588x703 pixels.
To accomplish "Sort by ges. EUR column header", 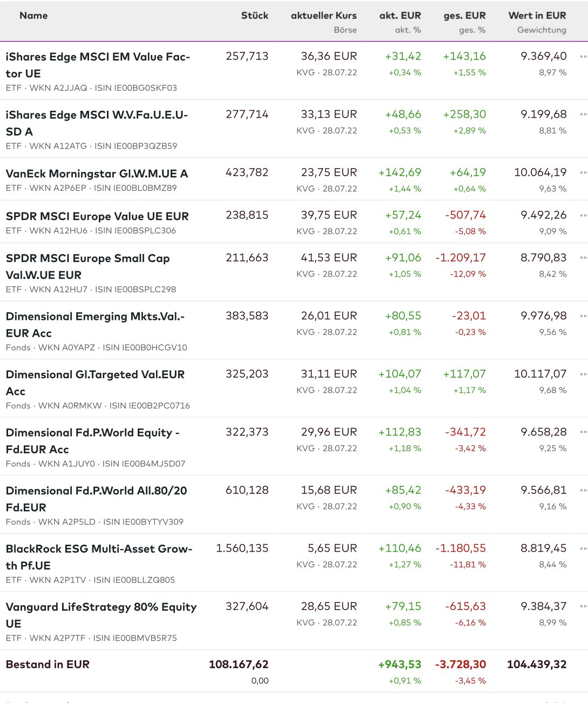I will tap(464, 16).
